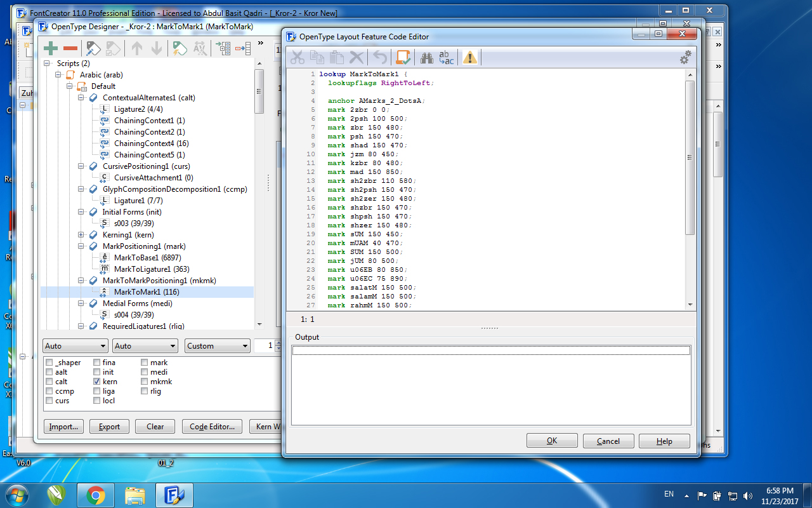Enable the mkmk feature checkbox

click(145, 382)
